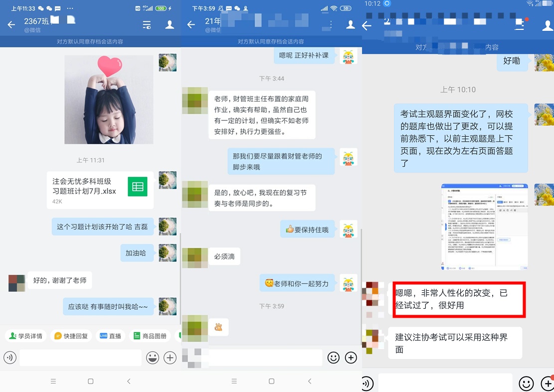Tap voice input icon in 2367班 chat
The height and width of the screenshot is (392, 554).
click(10, 358)
